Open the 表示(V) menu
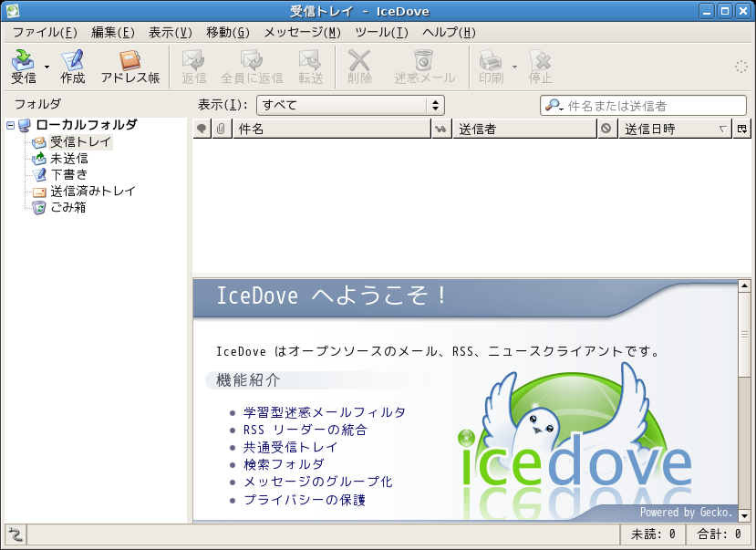Image resolution: width=756 pixels, height=550 pixels. click(171, 32)
